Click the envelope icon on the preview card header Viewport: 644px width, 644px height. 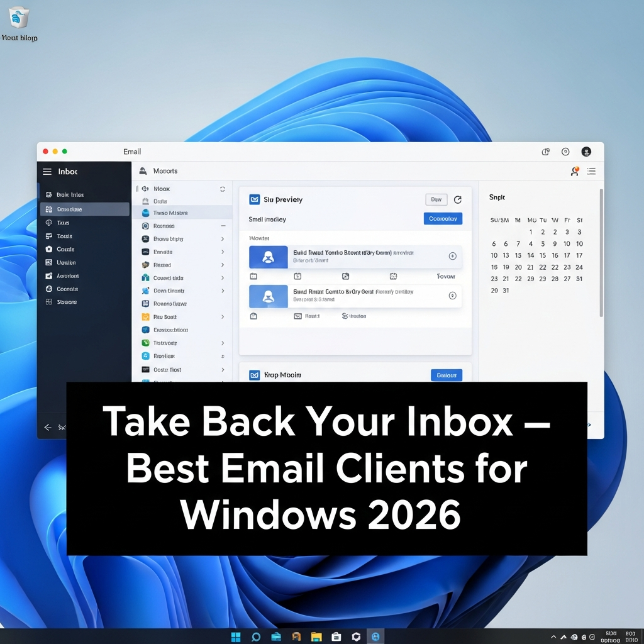pos(255,199)
